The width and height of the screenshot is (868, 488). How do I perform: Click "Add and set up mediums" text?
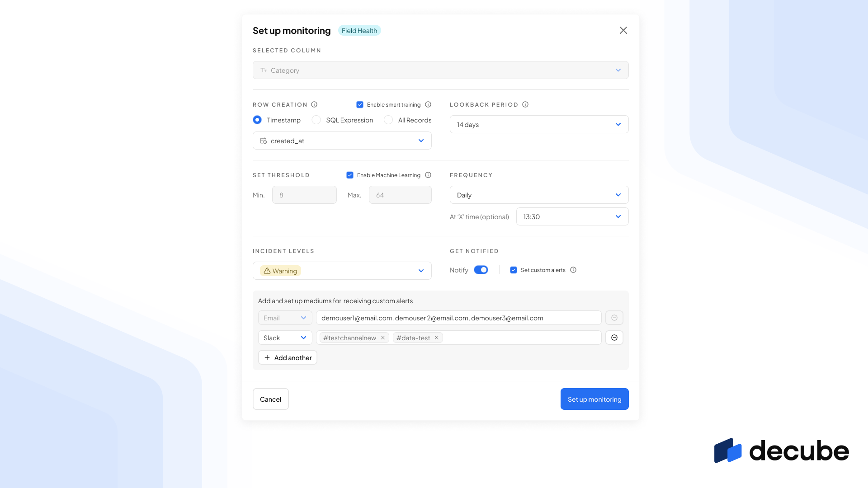tap(335, 300)
